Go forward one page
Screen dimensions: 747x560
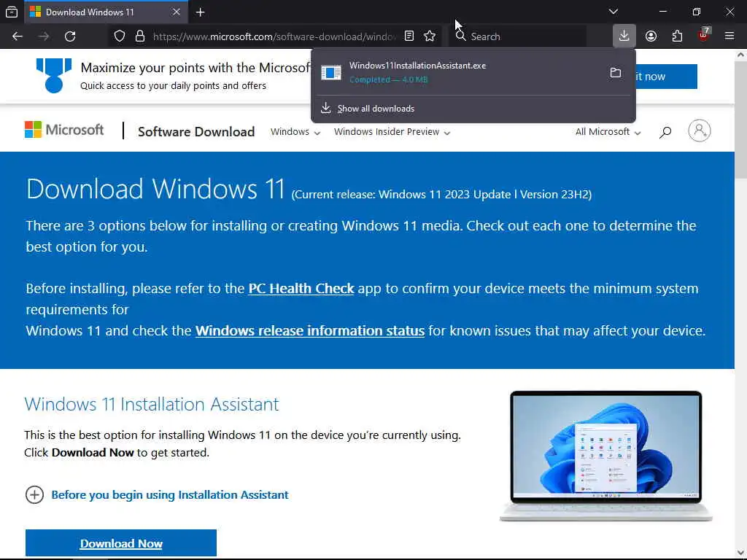click(x=44, y=36)
